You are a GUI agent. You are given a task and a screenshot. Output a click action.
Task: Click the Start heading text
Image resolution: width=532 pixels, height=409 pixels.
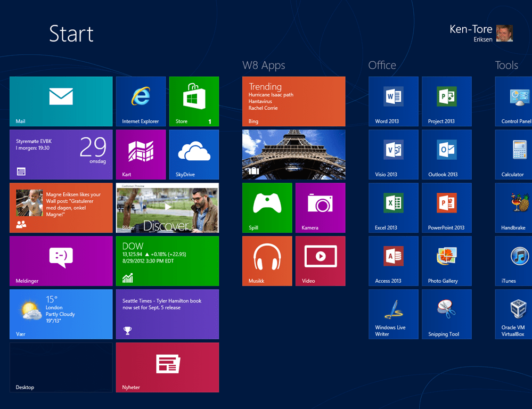pos(71,34)
